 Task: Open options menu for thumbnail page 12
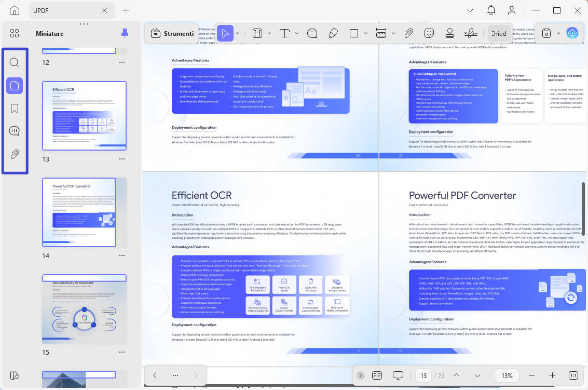[122, 62]
